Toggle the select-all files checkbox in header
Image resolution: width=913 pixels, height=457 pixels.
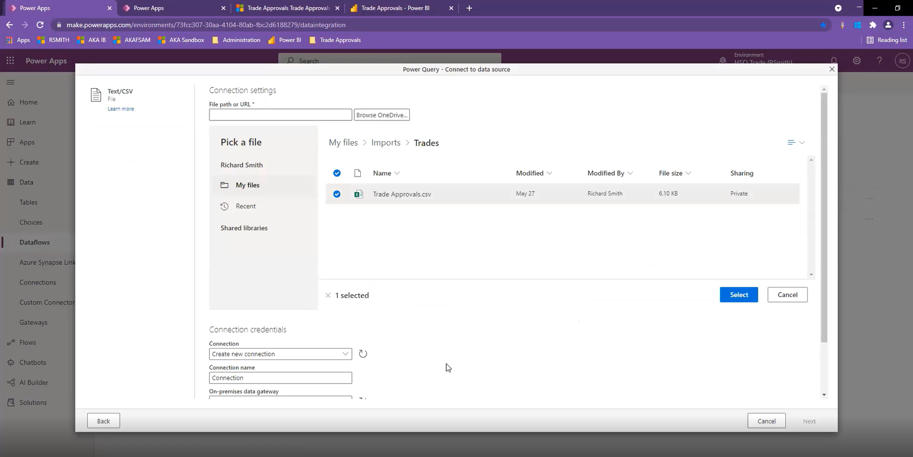pos(337,173)
